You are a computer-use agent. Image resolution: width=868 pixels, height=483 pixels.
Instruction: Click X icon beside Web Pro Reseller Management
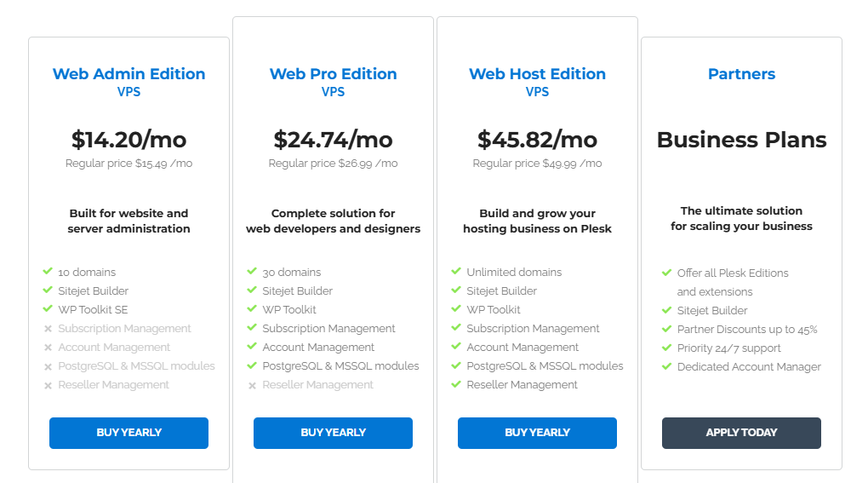(x=252, y=385)
